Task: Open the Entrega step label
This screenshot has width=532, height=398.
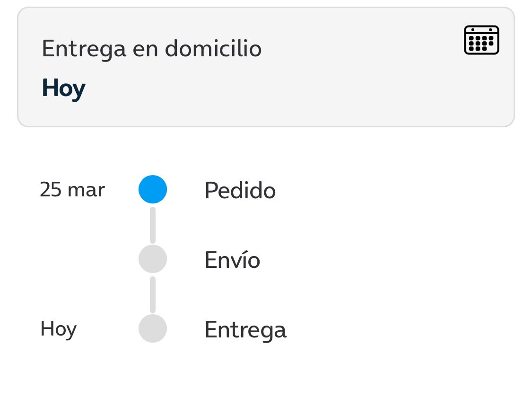Action: [x=245, y=330]
